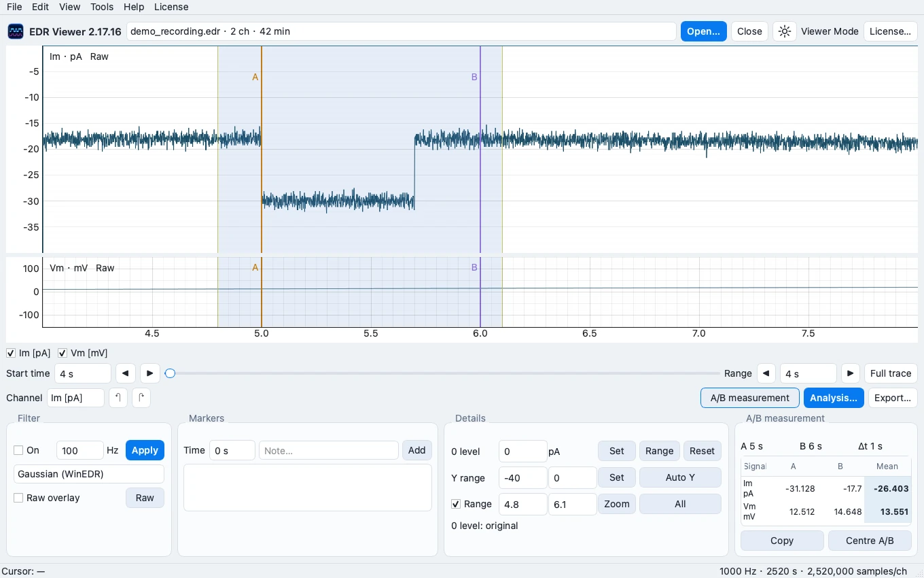Click Auto Y button
The image size is (924, 578).
[x=680, y=477]
